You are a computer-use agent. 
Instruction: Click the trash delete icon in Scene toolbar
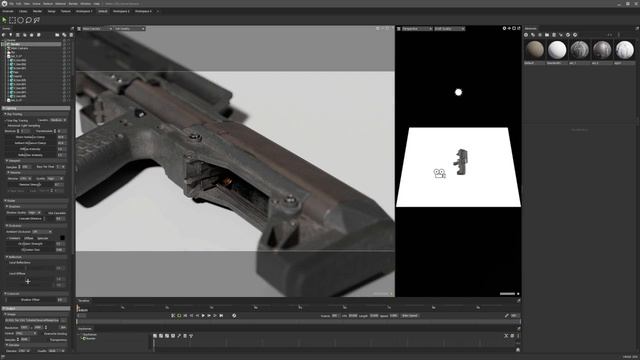[x=71, y=35]
